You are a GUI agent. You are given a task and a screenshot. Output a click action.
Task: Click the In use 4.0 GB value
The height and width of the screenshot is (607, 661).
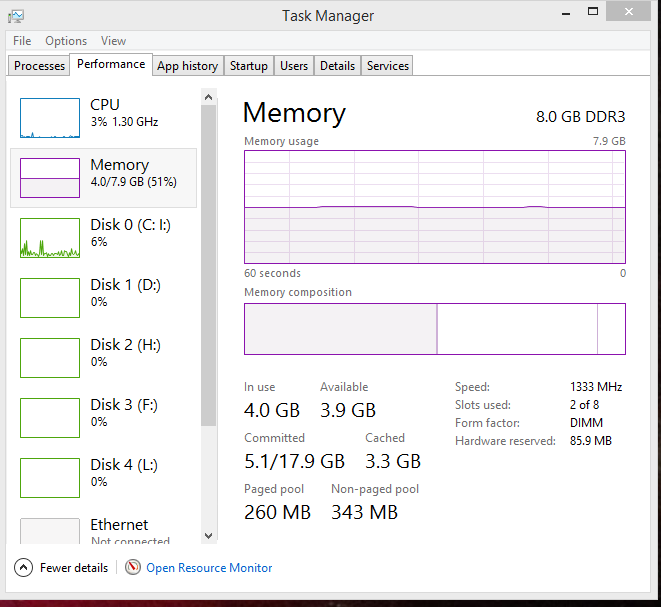pyautogui.click(x=272, y=410)
